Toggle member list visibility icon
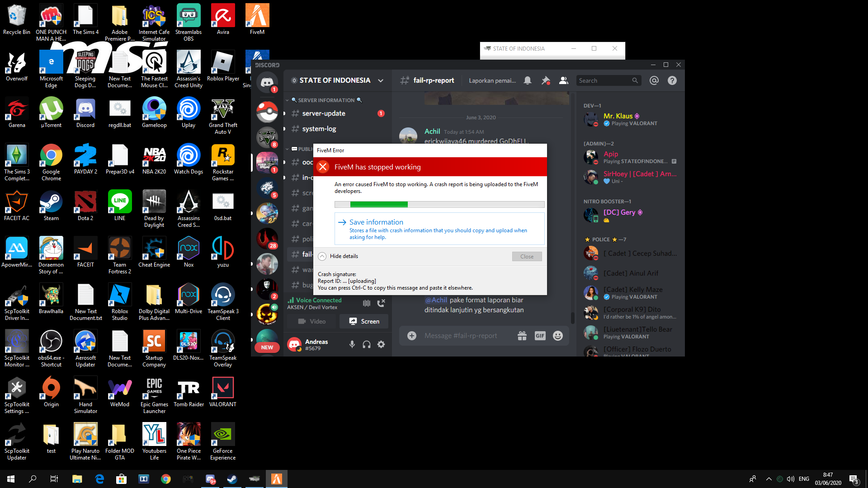 [563, 80]
